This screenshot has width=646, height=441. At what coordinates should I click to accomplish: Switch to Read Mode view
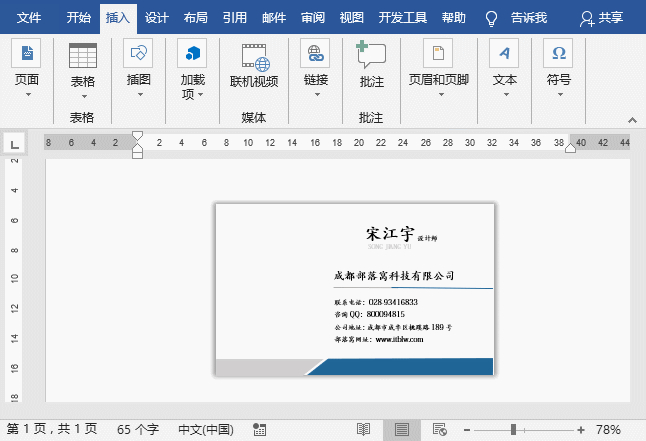point(364,429)
